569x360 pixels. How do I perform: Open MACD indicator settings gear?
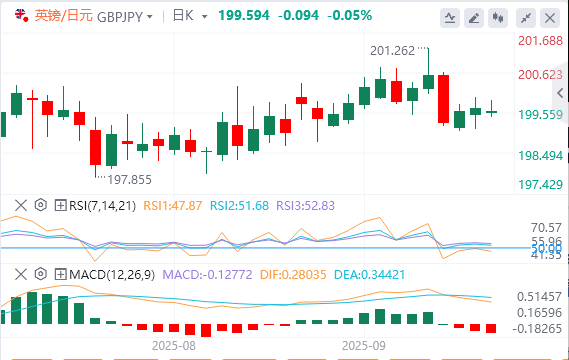[x=41, y=274]
